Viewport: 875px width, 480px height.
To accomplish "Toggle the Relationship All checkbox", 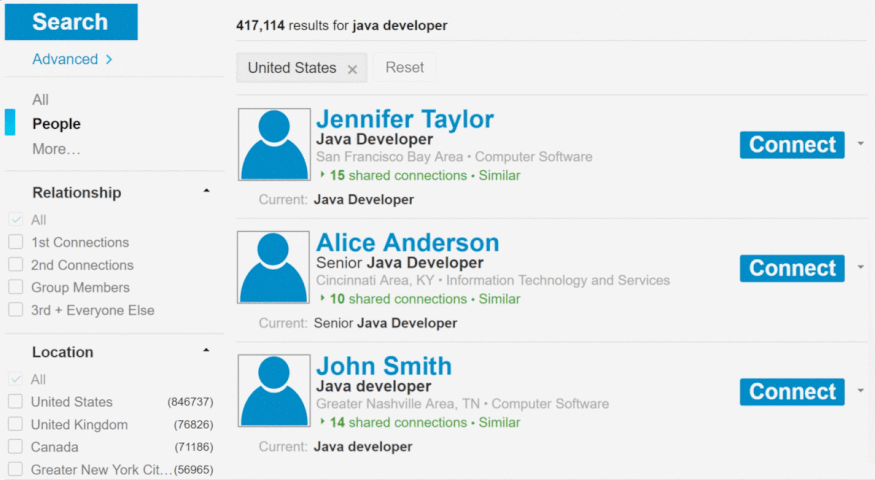I will (x=16, y=219).
